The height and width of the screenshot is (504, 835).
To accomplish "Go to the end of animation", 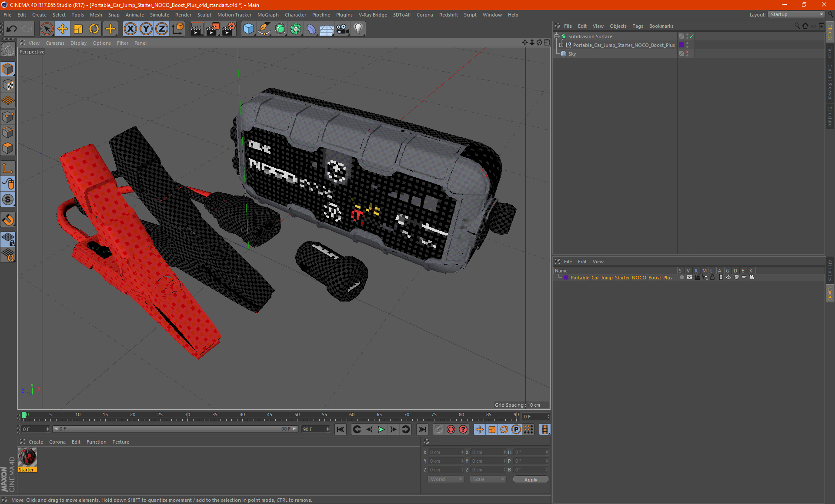I will [422, 429].
